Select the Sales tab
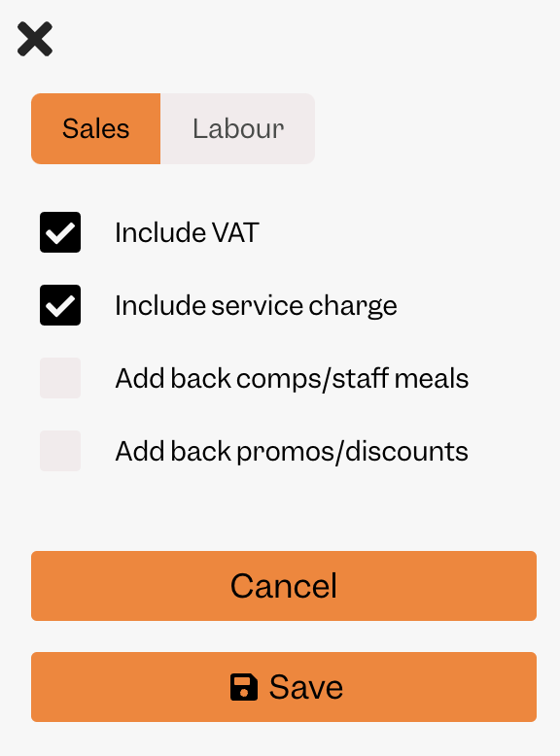The width and height of the screenshot is (560, 756). coord(95,128)
